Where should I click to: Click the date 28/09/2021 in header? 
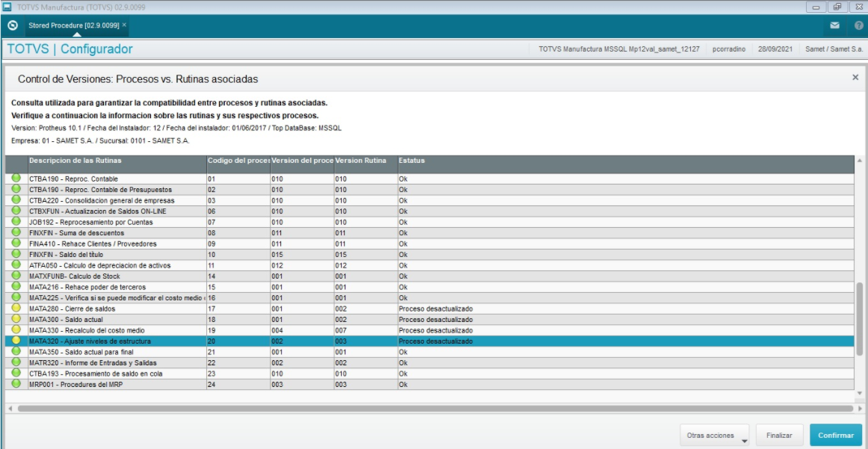tap(775, 49)
